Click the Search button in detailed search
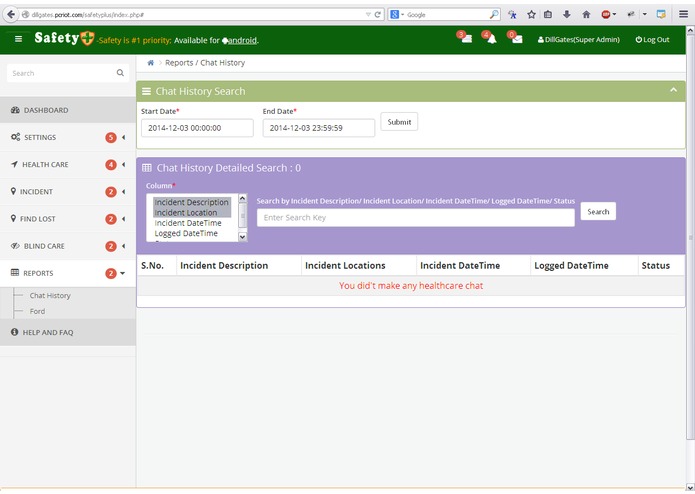This screenshot has height=494, width=695. [x=598, y=211]
